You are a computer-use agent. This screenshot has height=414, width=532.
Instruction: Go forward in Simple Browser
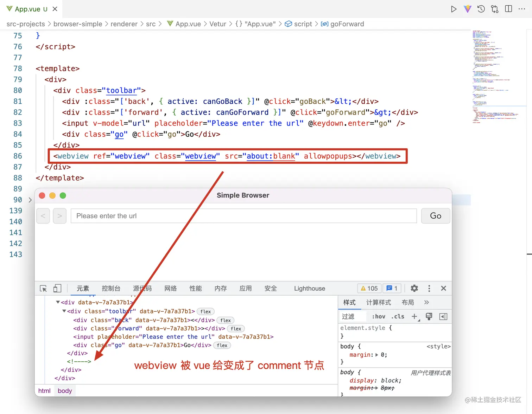tap(60, 216)
